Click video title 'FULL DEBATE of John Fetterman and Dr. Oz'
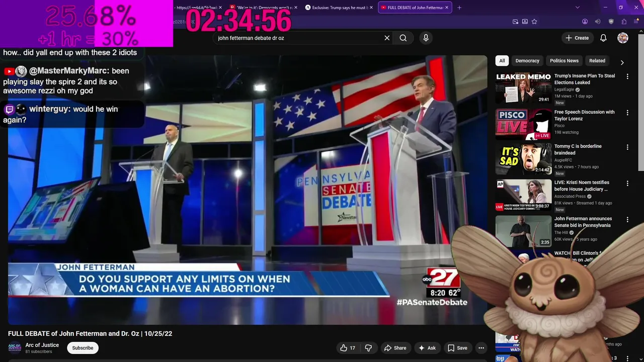This screenshot has height=362, width=644. point(90,333)
